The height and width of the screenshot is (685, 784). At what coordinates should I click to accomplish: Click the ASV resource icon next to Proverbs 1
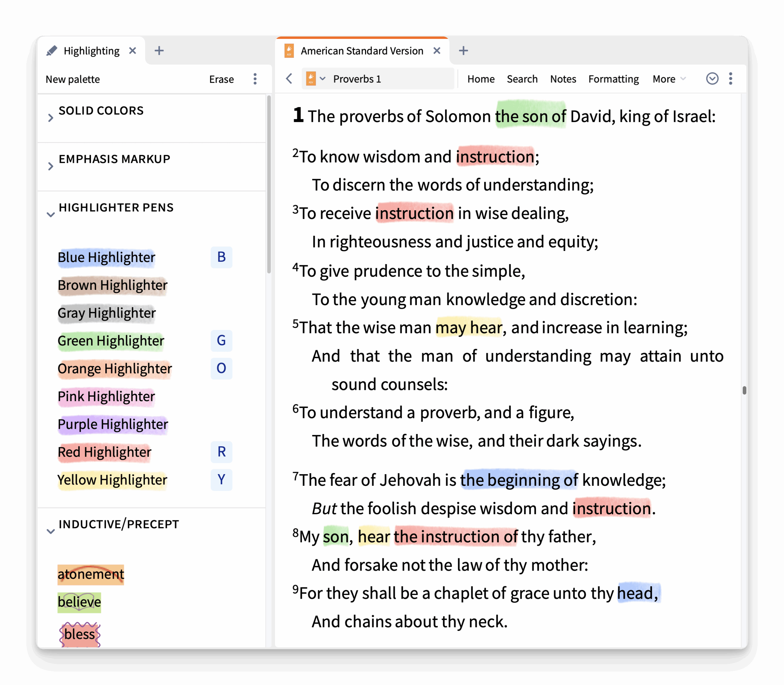pyautogui.click(x=311, y=78)
